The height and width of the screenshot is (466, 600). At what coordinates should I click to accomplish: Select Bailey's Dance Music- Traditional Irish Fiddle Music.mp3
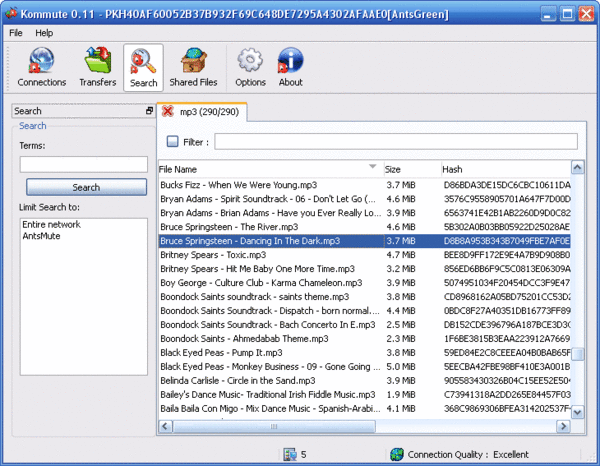pos(364,394)
